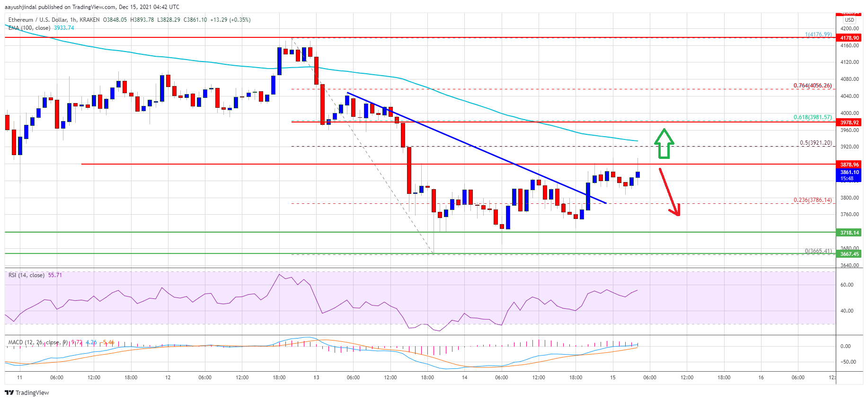Click the 60.00 RSI axis label
Image resolution: width=868 pixels, height=401 pixels.
(x=847, y=285)
